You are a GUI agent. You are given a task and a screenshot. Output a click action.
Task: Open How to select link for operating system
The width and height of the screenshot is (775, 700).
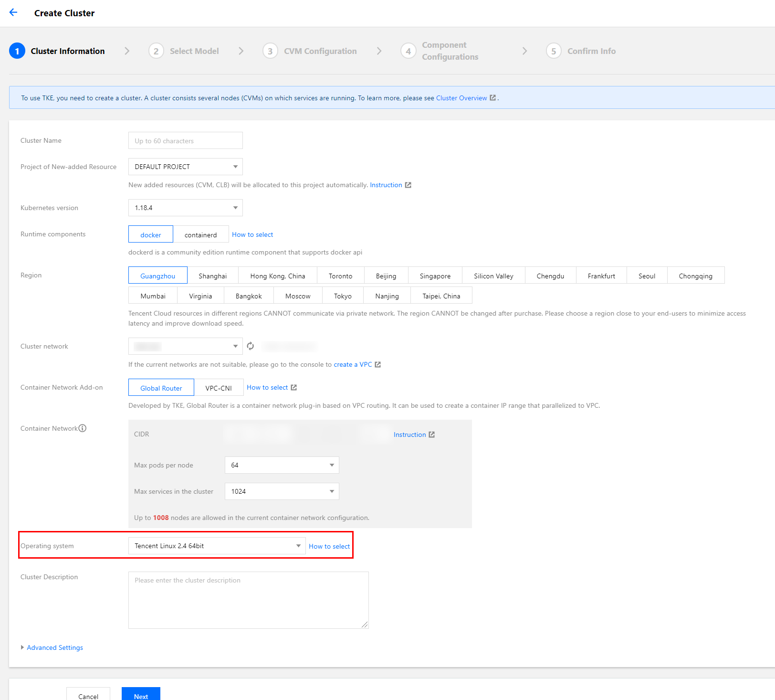[x=329, y=546]
